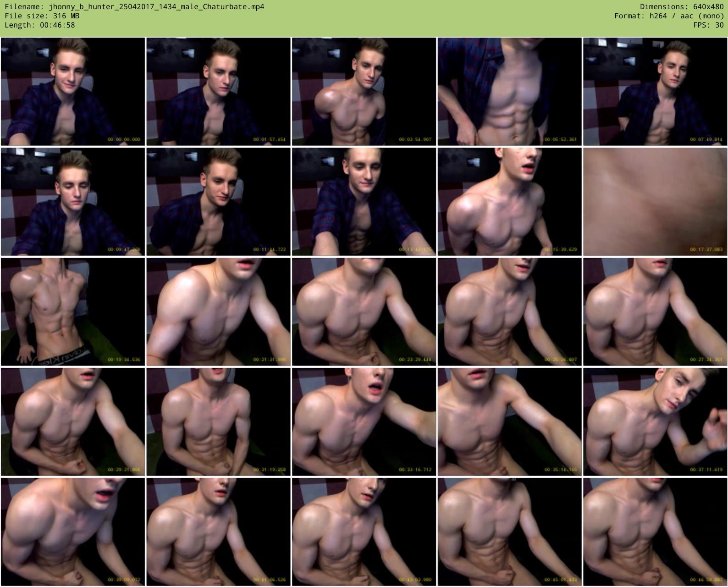Select the 00:07:49 timestamp overlay
The height and width of the screenshot is (587, 728).
pyautogui.click(x=706, y=139)
